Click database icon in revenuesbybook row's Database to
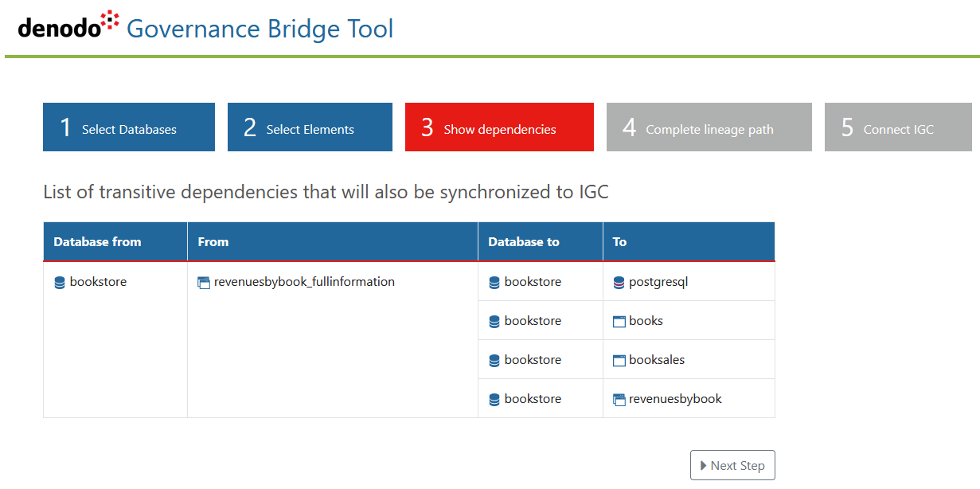The width and height of the screenshot is (980, 489). tap(494, 400)
